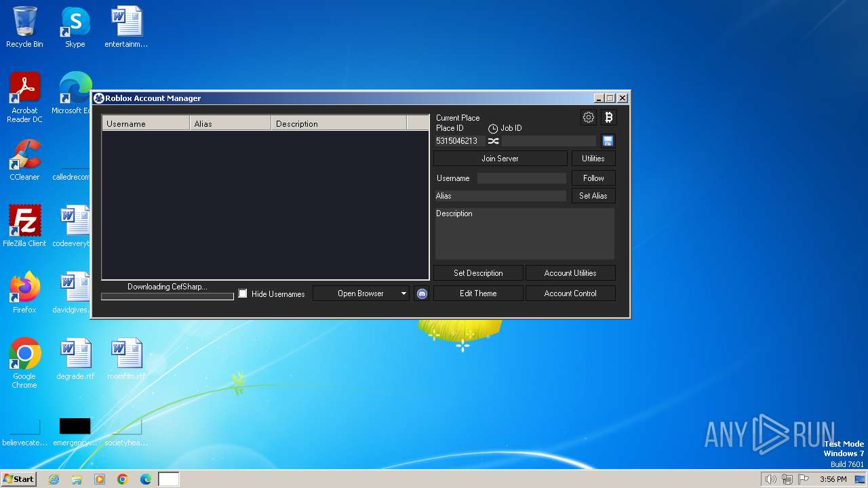Select the Acrobat Reader DC desktop icon

[x=24, y=98]
